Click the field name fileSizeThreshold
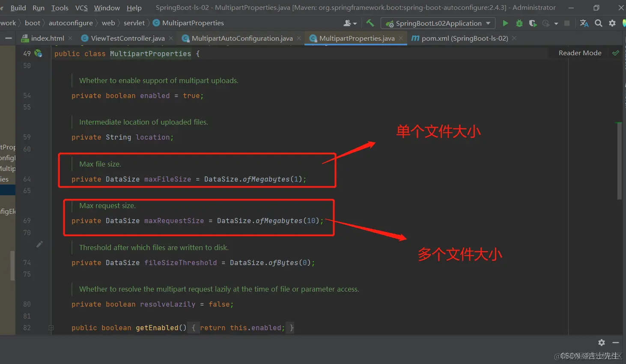Screen dimensions: 626x364 point(180,263)
